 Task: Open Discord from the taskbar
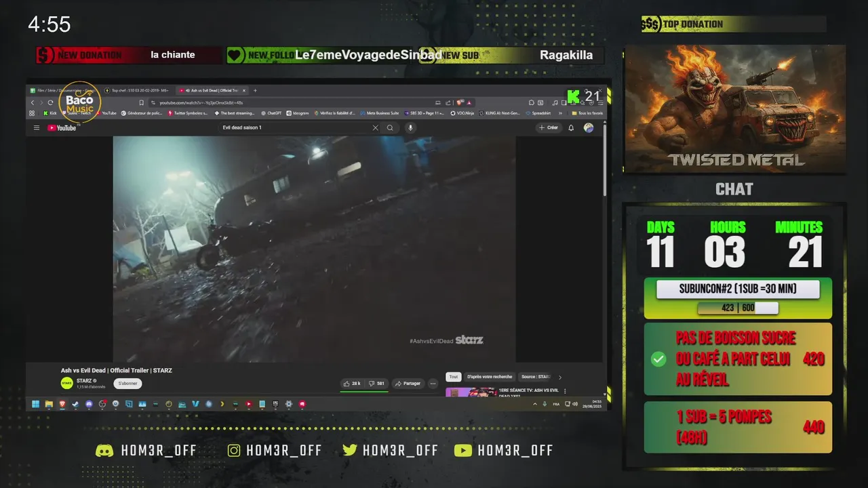89,404
